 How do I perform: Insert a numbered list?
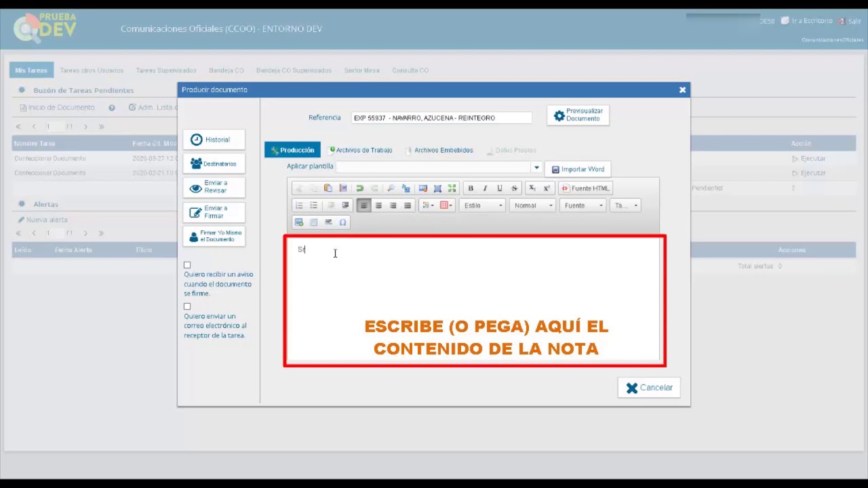click(299, 205)
